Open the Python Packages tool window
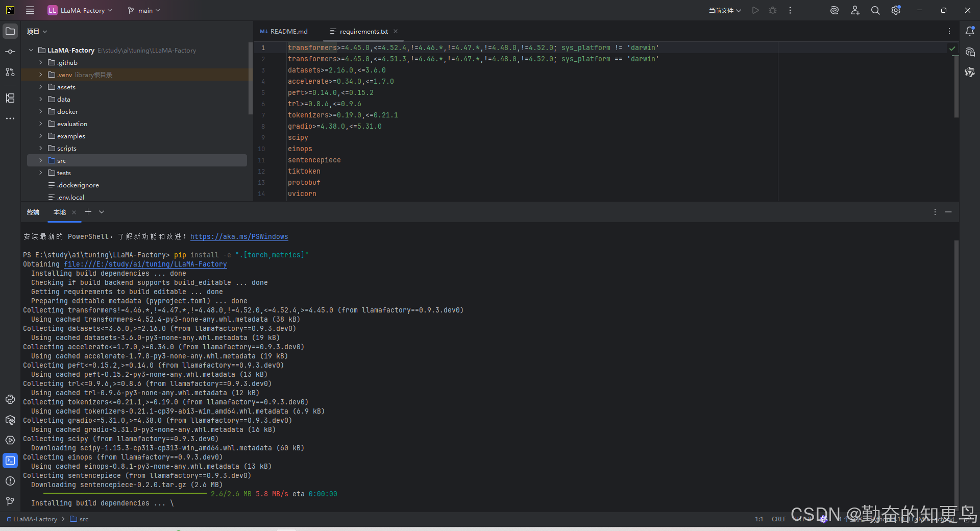980x531 pixels. [10, 420]
